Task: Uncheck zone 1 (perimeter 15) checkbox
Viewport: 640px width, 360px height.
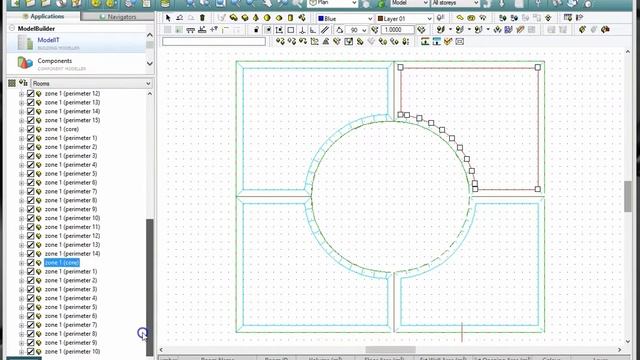Action: point(31,120)
